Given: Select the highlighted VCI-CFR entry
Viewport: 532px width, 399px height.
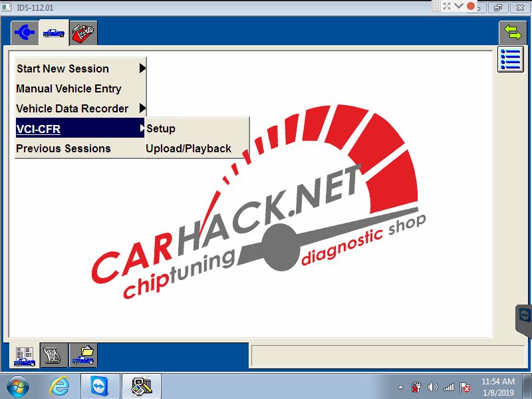Looking at the screenshot, I should click(80, 128).
